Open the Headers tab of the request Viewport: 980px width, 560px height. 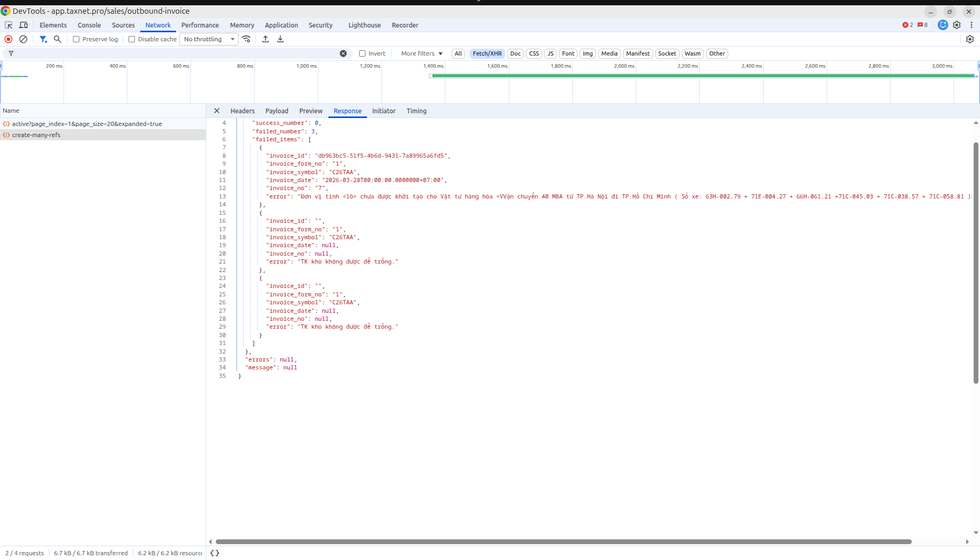(x=242, y=111)
